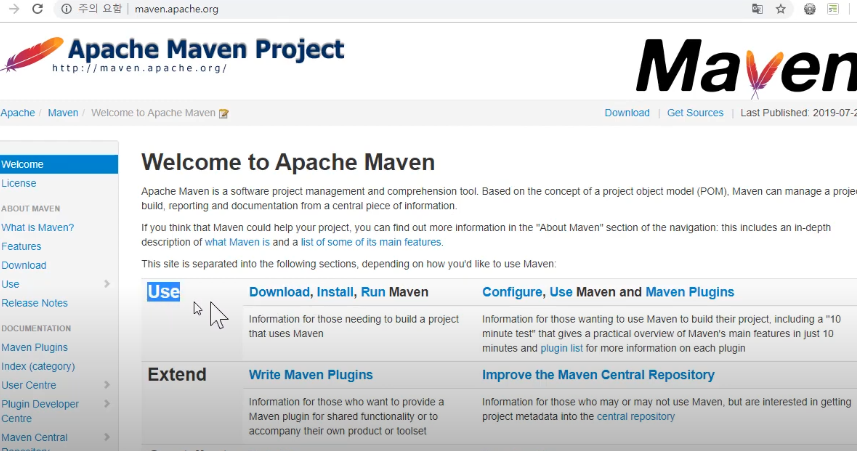Click Download link in top bar

click(627, 113)
